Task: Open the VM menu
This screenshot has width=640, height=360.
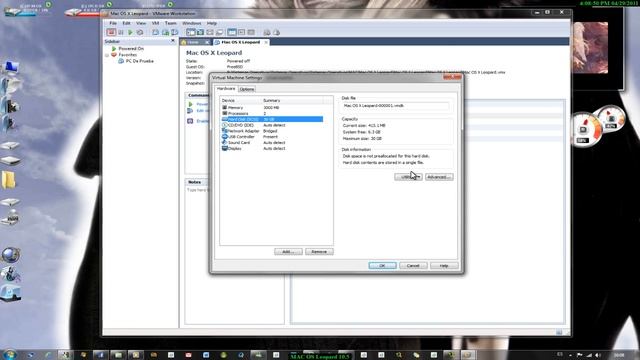Action: [x=156, y=23]
